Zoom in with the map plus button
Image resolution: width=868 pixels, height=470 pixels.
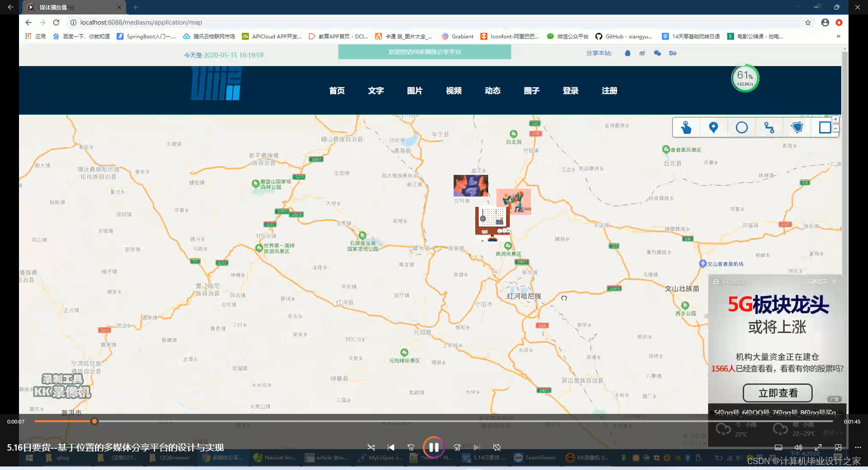835,119
